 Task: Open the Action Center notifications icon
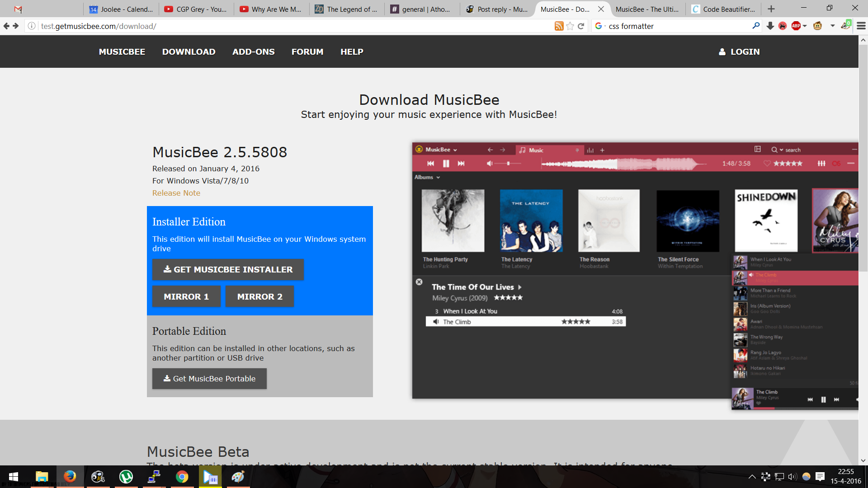tap(820, 477)
